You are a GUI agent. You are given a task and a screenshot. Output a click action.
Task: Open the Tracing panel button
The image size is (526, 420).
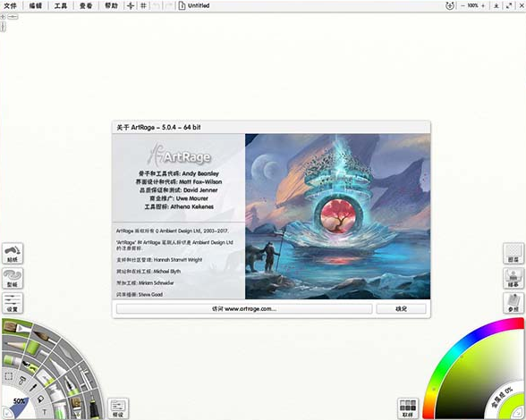(x=513, y=278)
